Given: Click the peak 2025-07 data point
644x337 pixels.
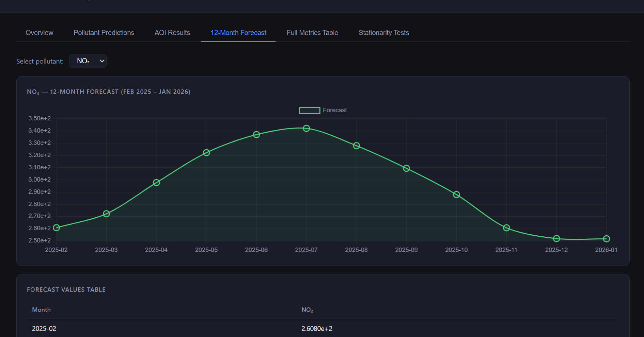Looking at the screenshot, I should click(307, 128).
